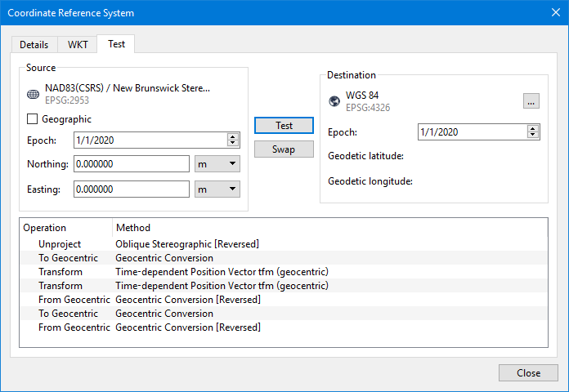This screenshot has width=569, height=392.
Task: Click the source CRS globe grid icon
Action: 34,94
